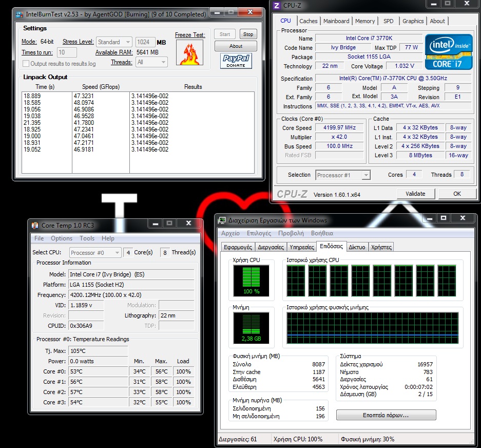Click the Core Temp Frequency field
The height and width of the screenshot is (448, 481).
click(x=131, y=295)
